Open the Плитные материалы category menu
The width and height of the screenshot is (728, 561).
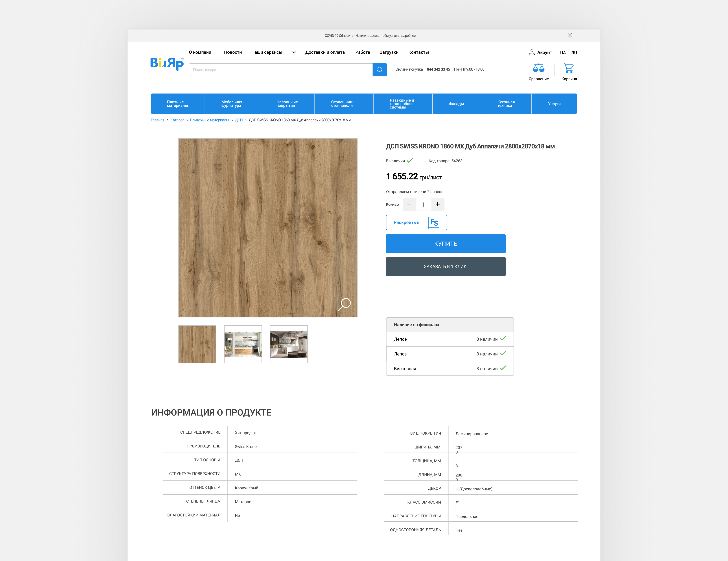pos(177,104)
